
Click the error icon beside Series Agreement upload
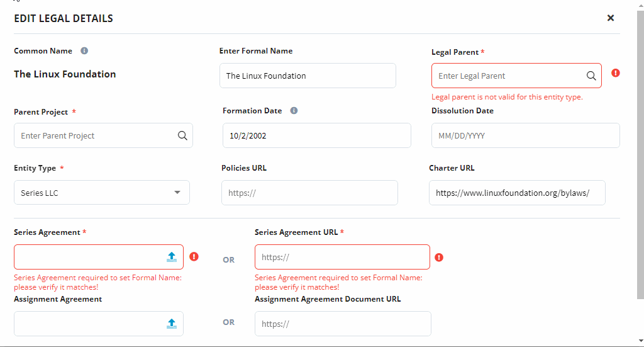(x=194, y=256)
